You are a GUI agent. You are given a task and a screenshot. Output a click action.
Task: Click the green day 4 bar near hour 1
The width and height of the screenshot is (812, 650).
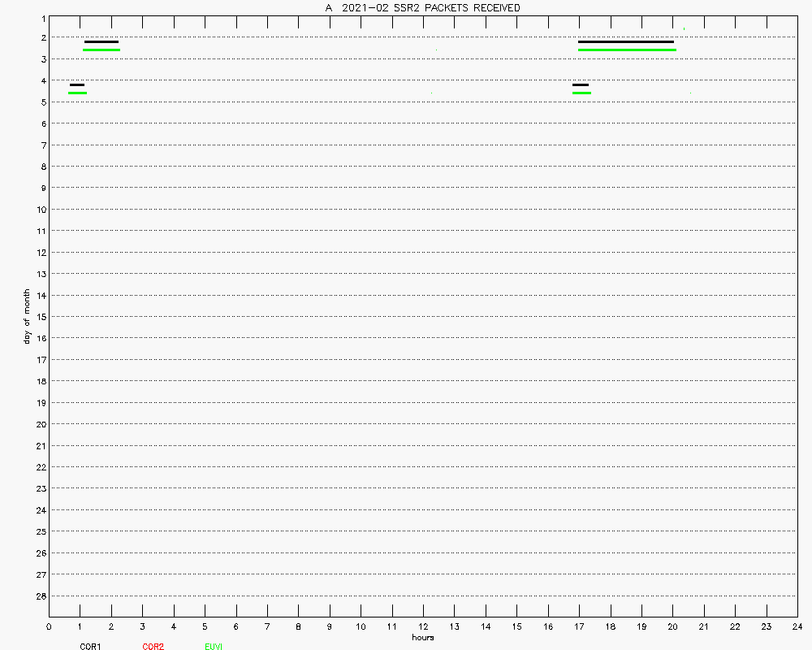78,93
